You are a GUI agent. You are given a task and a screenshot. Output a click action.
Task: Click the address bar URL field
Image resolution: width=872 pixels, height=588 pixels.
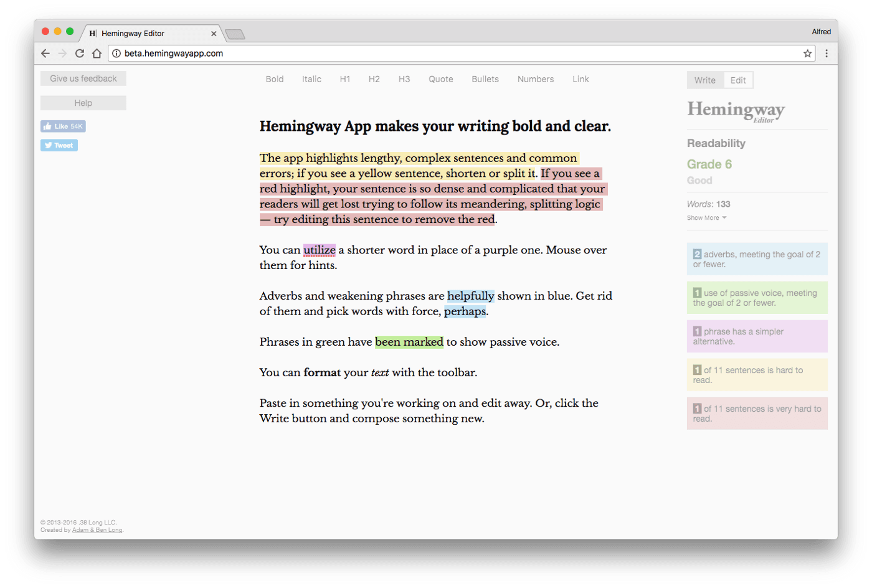461,54
